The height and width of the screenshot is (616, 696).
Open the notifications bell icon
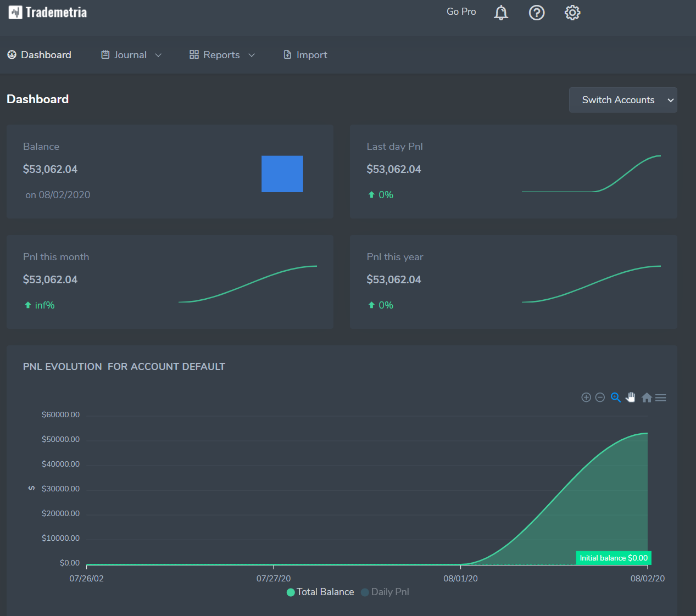click(500, 13)
